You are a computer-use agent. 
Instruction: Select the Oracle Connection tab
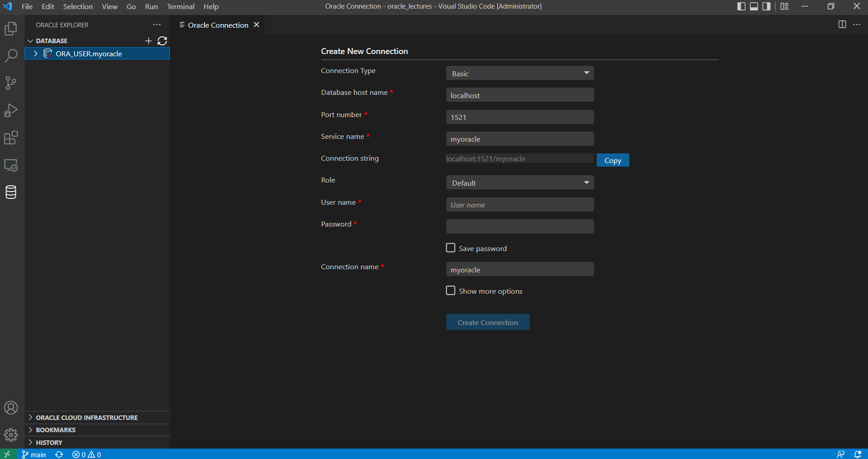coord(218,25)
